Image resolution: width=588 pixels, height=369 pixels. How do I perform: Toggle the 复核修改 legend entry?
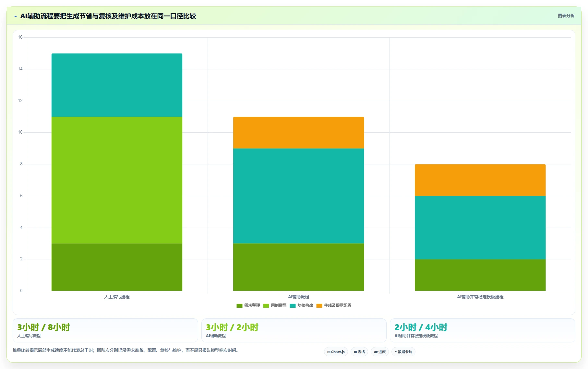(x=302, y=305)
